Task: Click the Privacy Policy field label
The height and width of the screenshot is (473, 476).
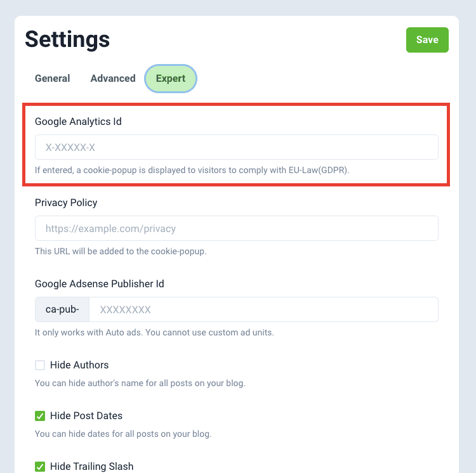Action: click(66, 202)
